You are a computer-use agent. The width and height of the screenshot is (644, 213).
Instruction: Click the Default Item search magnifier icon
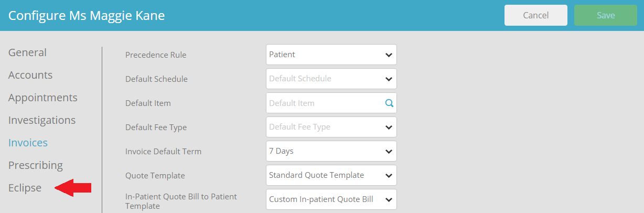pyautogui.click(x=389, y=103)
